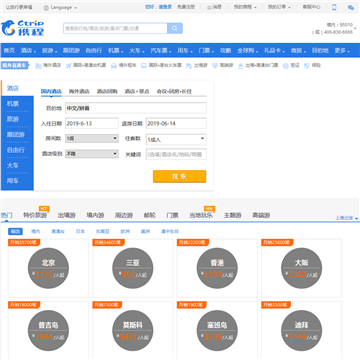Click the 保险 shield icon
Screen dimensions: 360x360
307,66
